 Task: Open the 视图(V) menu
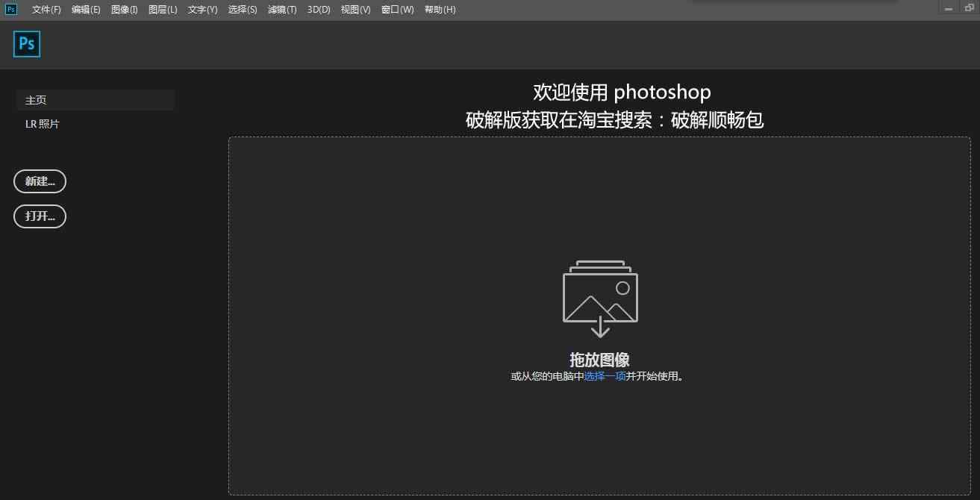tap(355, 10)
